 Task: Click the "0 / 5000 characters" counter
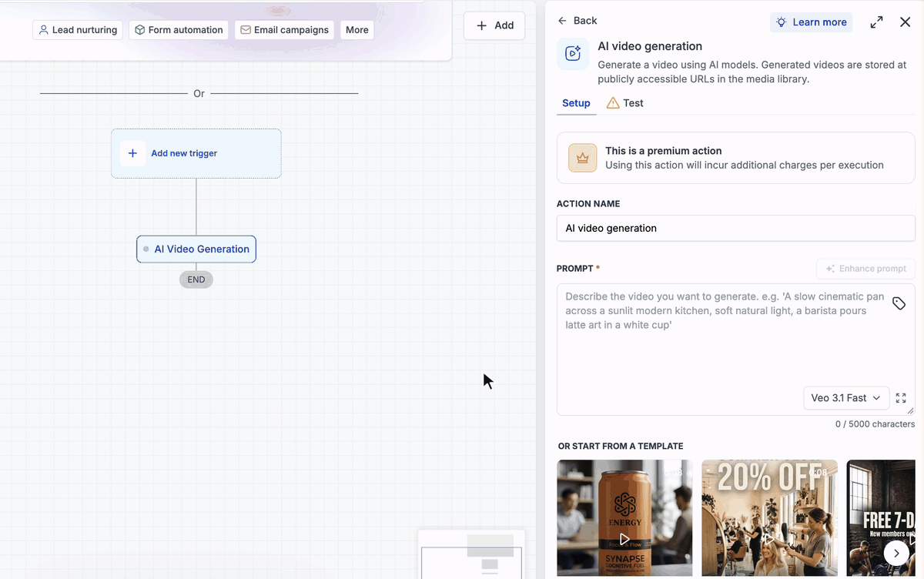[875, 424]
